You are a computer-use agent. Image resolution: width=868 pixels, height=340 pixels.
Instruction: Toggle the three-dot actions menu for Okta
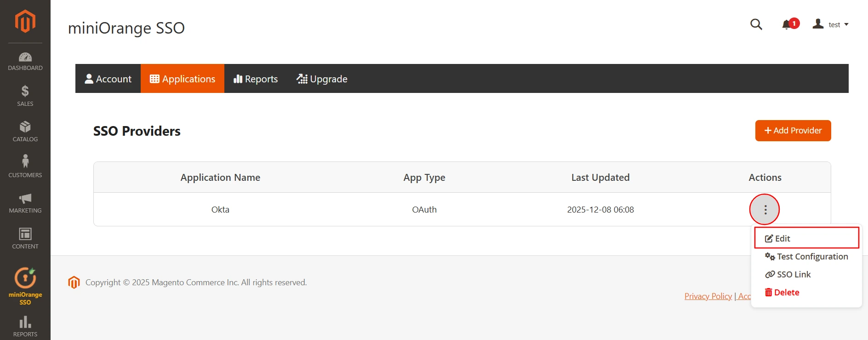[765, 210]
